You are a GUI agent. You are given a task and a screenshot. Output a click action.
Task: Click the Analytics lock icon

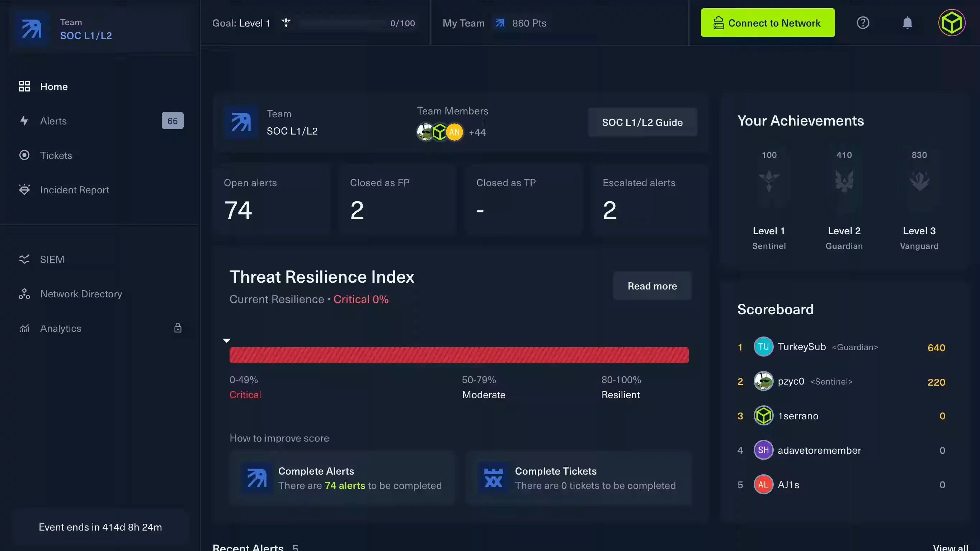(x=178, y=328)
